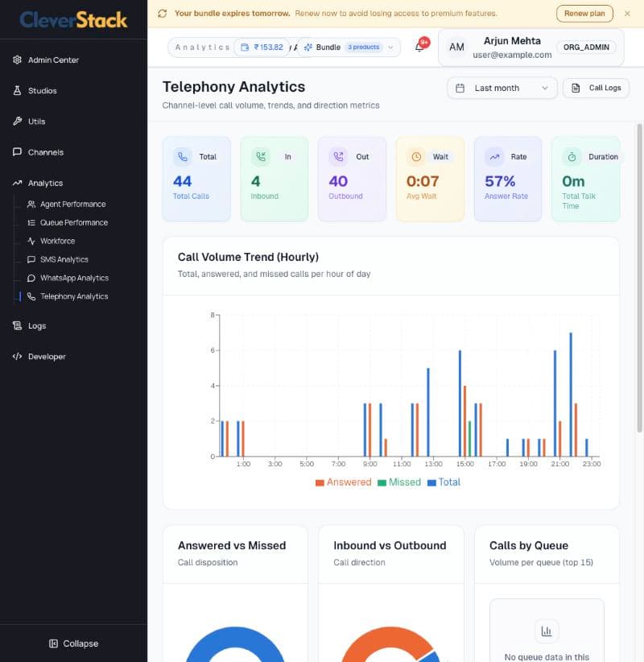Open Channels via the chat bubble icon
The height and width of the screenshot is (662, 644).
(x=17, y=152)
